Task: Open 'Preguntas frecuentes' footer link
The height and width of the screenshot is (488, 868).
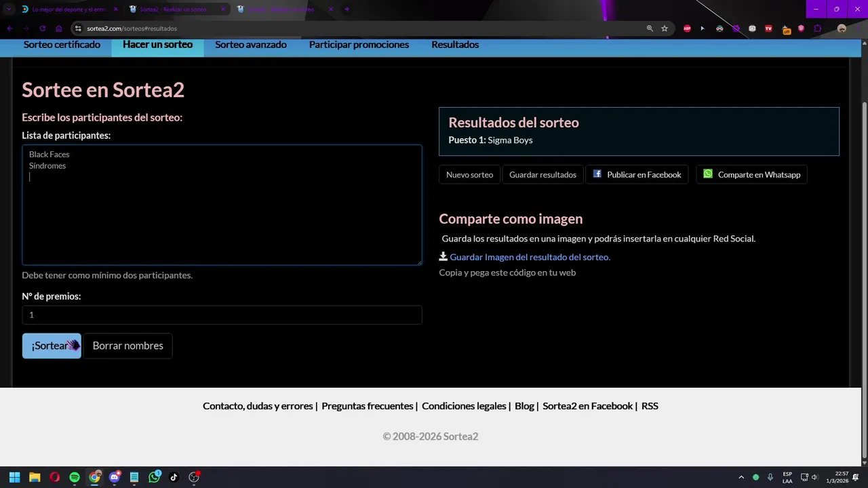Action: click(x=368, y=406)
